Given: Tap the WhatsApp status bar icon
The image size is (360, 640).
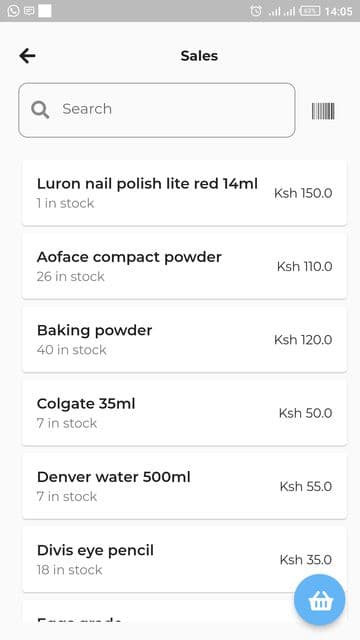Looking at the screenshot, I should tap(13, 11).
